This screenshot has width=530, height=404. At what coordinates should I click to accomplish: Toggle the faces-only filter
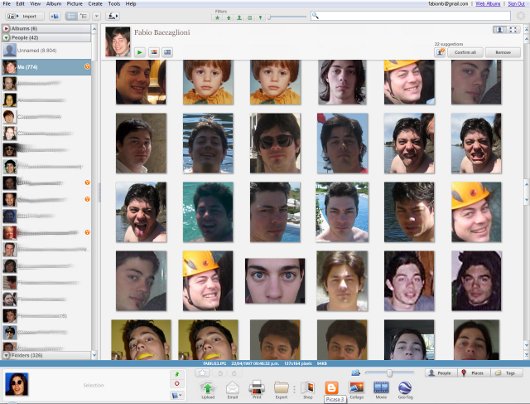(239, 18)
